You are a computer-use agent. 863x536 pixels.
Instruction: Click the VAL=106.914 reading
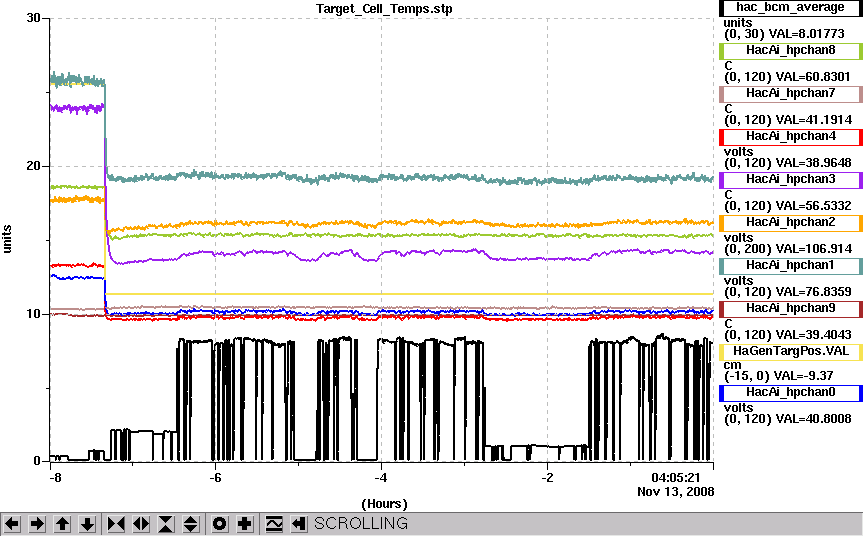click(x=813, y=249)
